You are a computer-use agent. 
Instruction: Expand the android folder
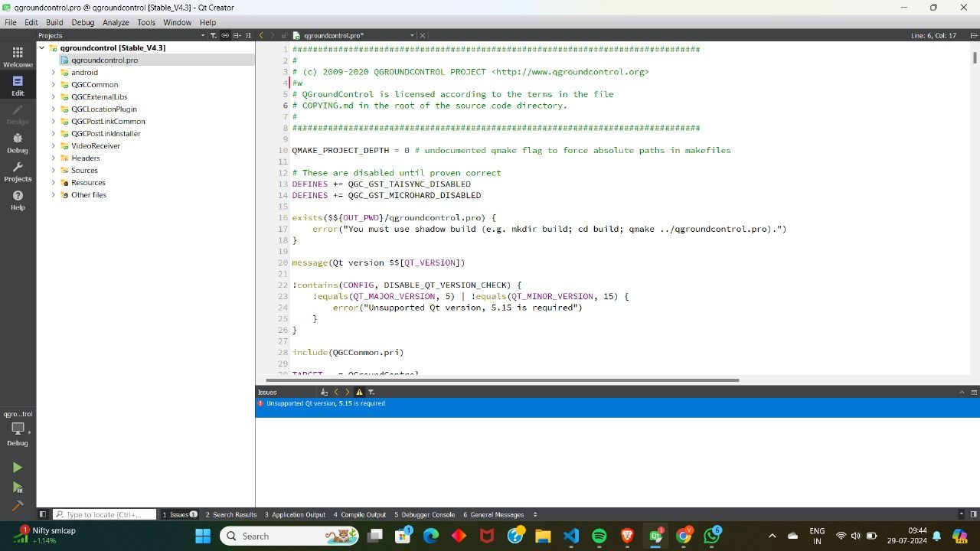54,72
